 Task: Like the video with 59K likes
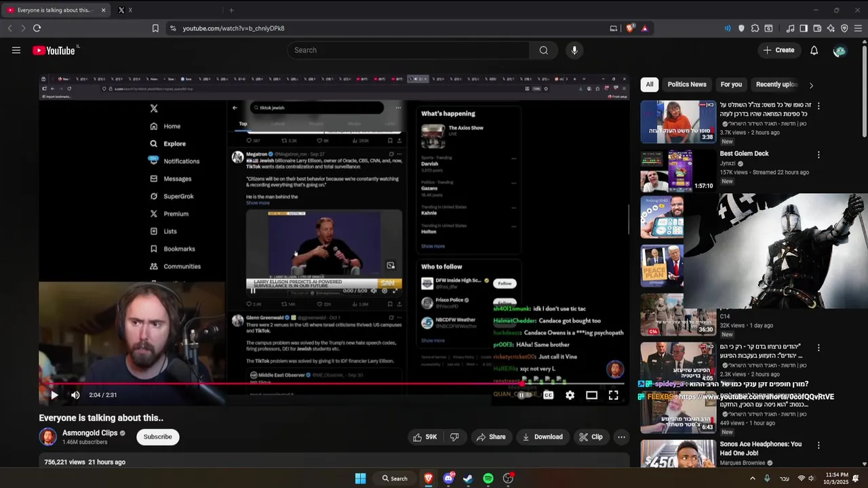pyautogui.click(x=425, y=437)
